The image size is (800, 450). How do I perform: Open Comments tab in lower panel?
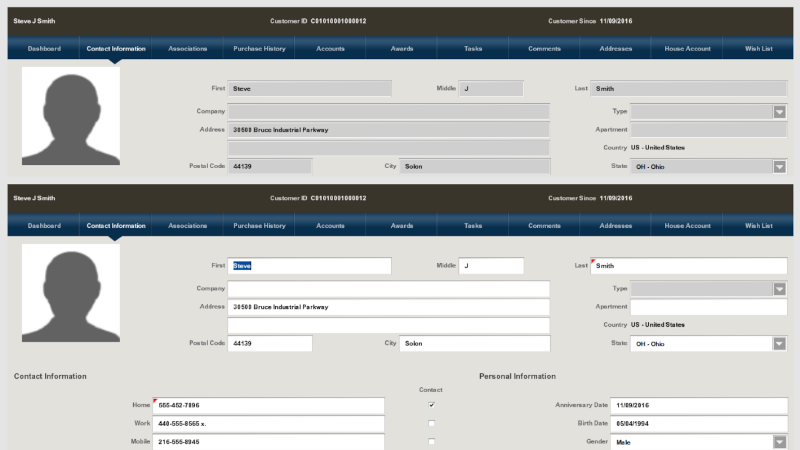click(544, 226)
